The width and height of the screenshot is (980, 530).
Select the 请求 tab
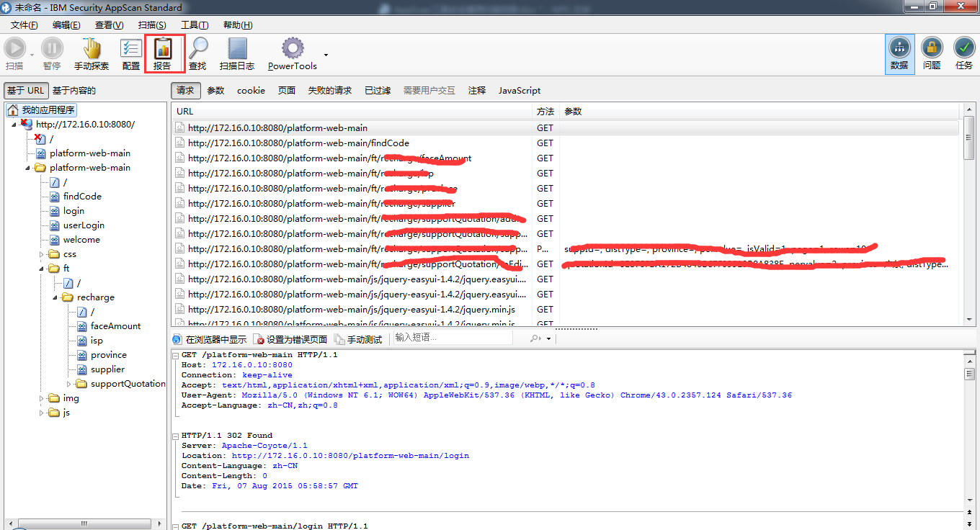click(185, 91)
